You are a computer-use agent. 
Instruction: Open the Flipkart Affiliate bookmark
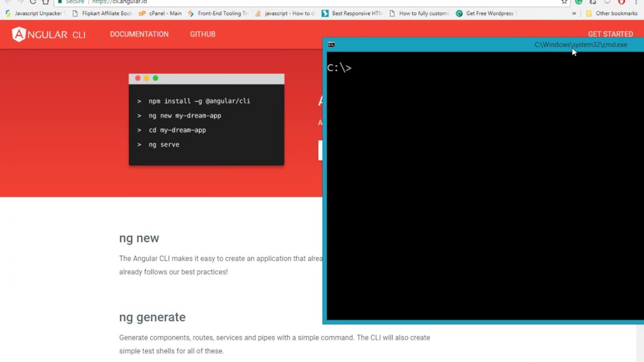[102, 14]
